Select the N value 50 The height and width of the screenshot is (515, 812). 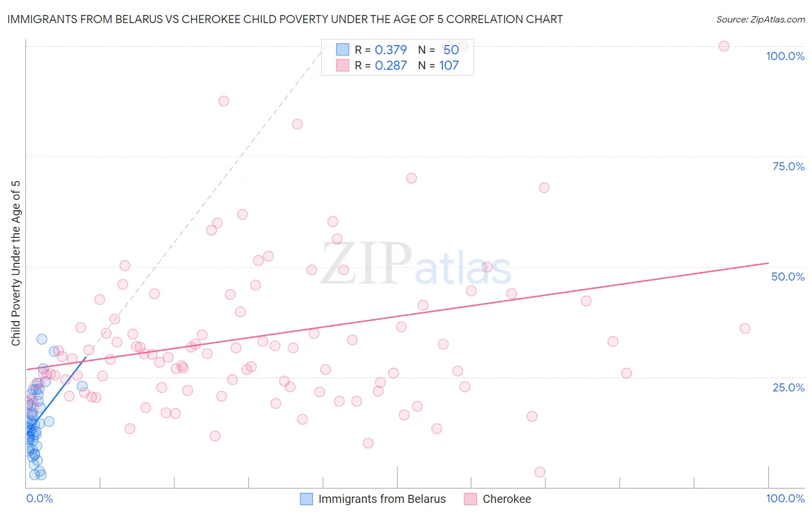tap(451, 50)
